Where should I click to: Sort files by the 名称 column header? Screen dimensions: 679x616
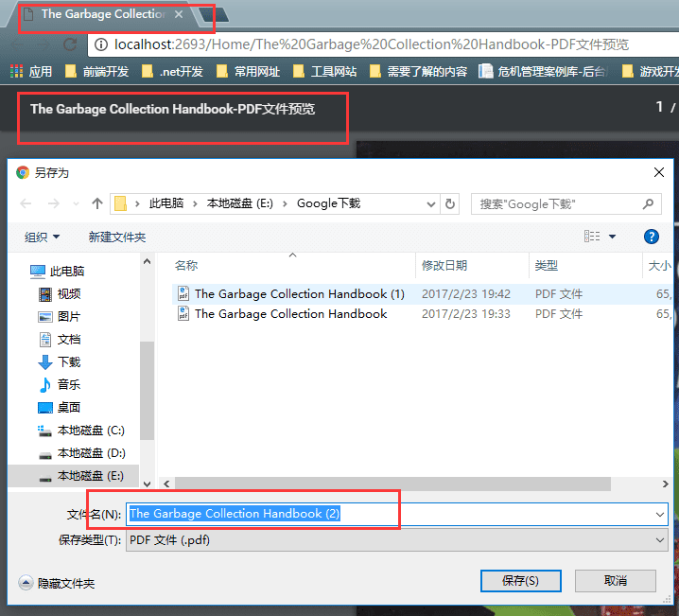click(186, 265)
